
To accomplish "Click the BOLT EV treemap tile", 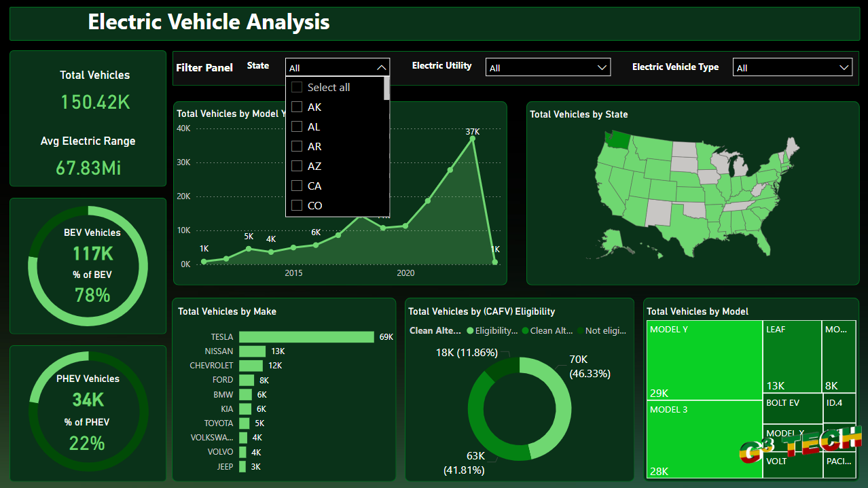I will click(792, 409).
